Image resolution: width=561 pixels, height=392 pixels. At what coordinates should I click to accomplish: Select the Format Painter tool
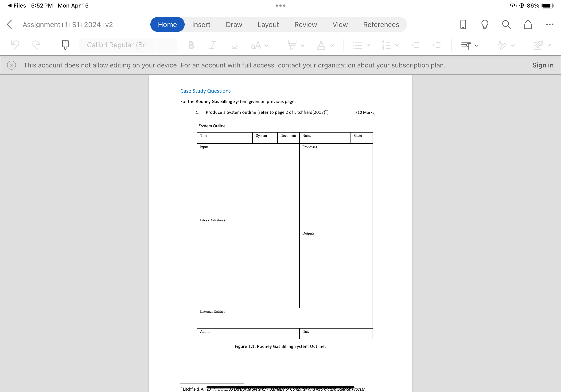65,45
